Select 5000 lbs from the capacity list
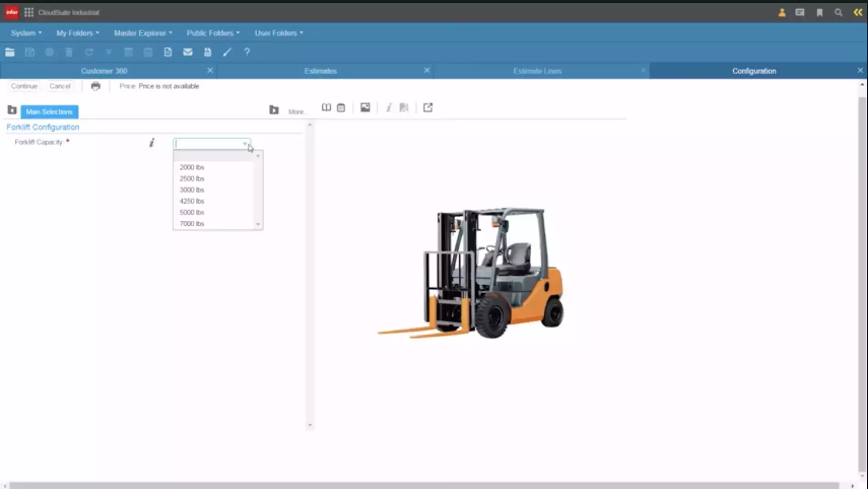This screenshot has width=868, height=489. coord(192,212)
